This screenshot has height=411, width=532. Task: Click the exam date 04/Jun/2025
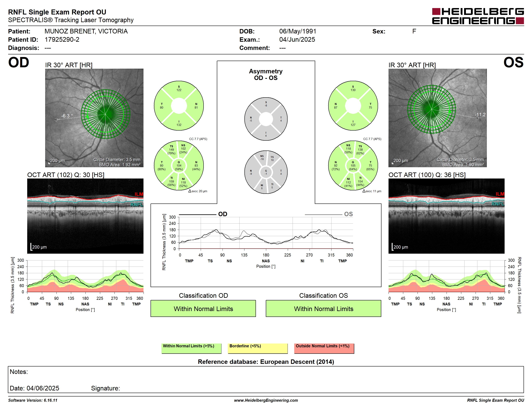click(297, 40)
